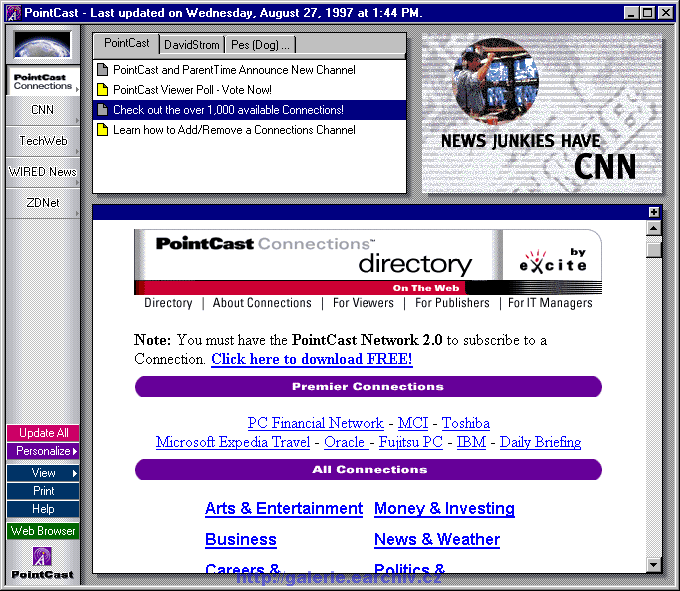
Task: Click the vertical scrollbar thumb
Action: tap(654, 250)
